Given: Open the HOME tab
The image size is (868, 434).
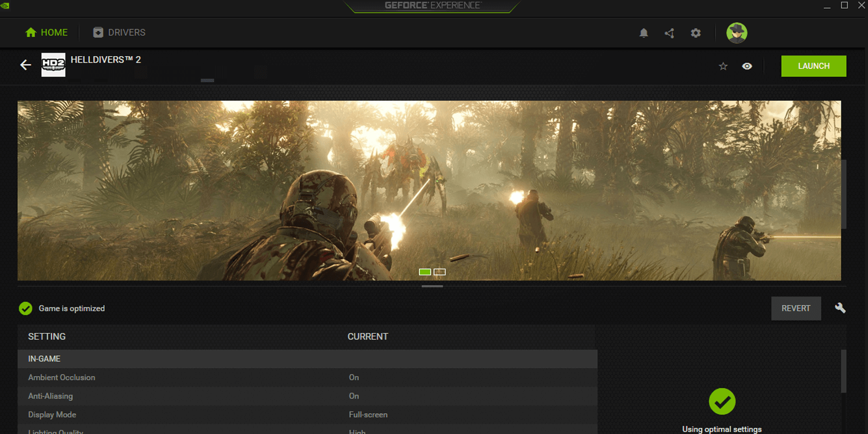Looking at the screenshot, I should click(47, 32).
